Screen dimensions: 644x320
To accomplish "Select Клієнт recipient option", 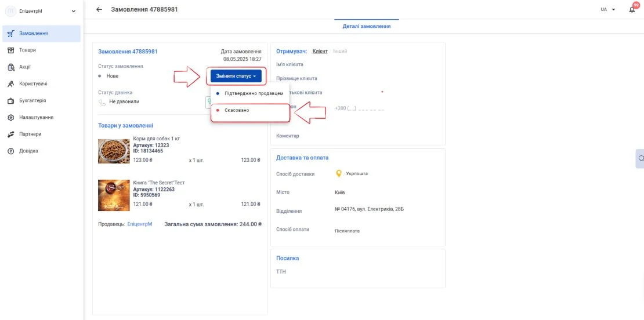I will coord(320,51).
